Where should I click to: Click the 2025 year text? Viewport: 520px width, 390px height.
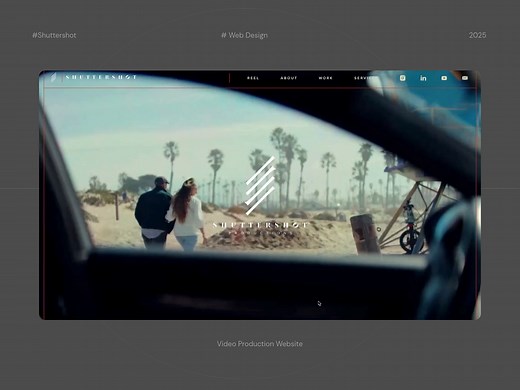click(477, 35)
